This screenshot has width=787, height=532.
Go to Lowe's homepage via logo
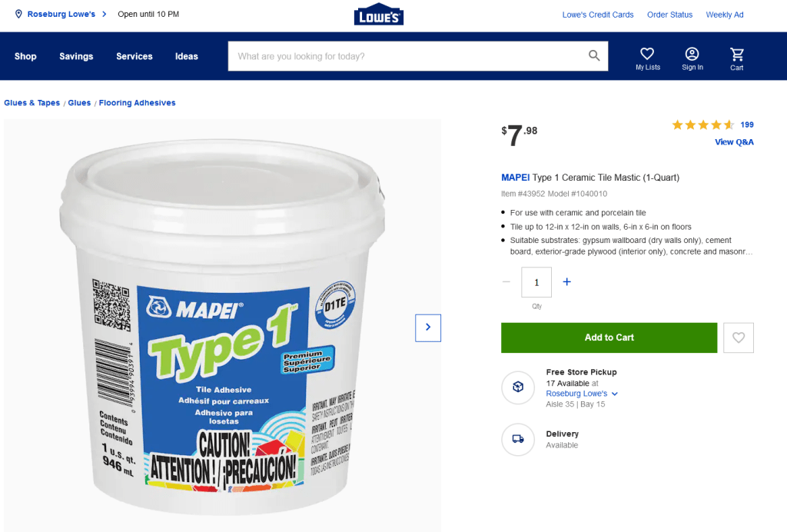click(379, 15)
